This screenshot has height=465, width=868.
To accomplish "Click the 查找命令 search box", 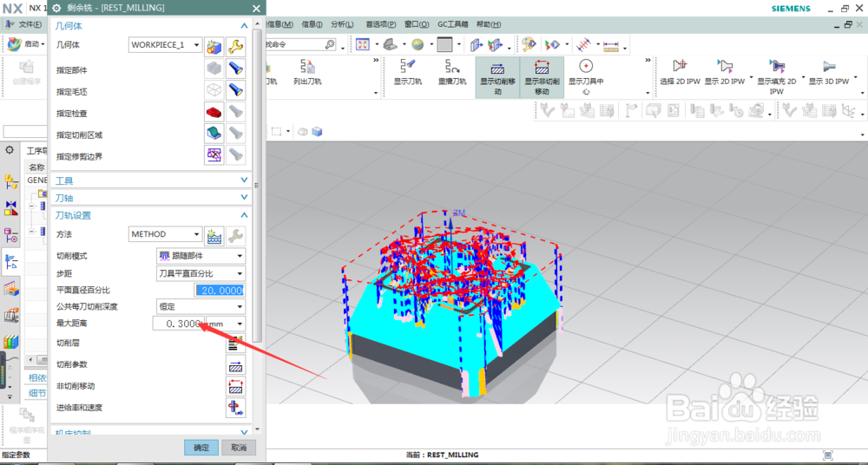I will 301,44.
